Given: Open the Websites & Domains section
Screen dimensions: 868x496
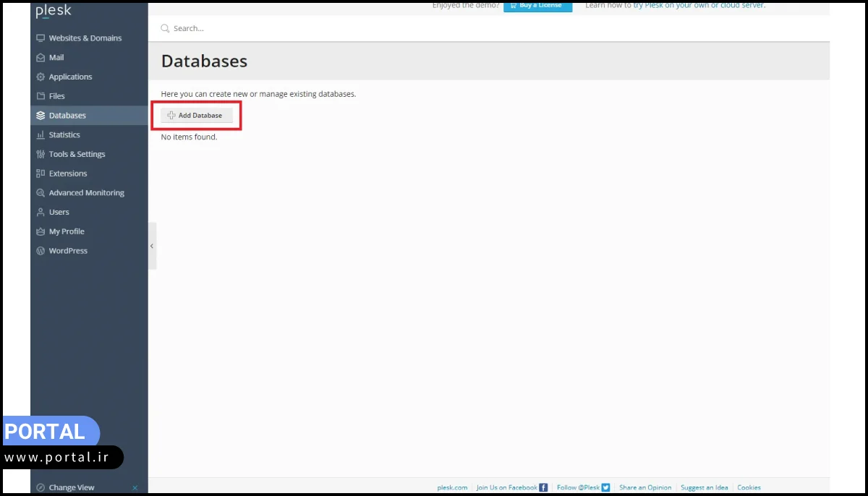Looking at the screenshot, I should (84, 38).
